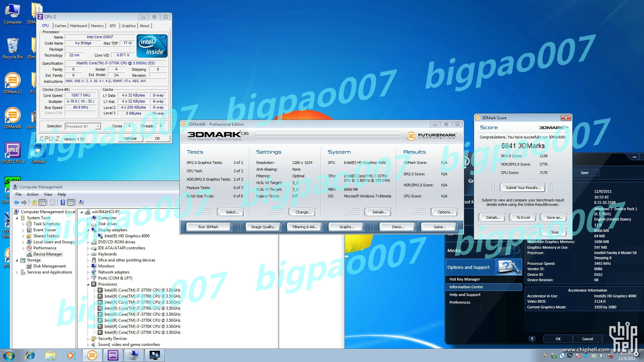This screenshot has height=362, width=644.
Task: Click the Demo button in 3DMark06
Action: click(x=396, y=227)
